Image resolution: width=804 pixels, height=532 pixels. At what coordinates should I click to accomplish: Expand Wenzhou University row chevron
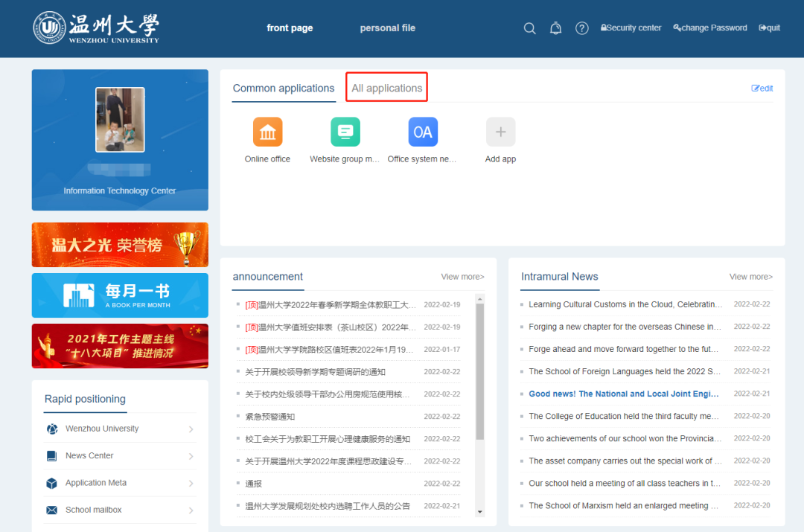click(191, 429)
